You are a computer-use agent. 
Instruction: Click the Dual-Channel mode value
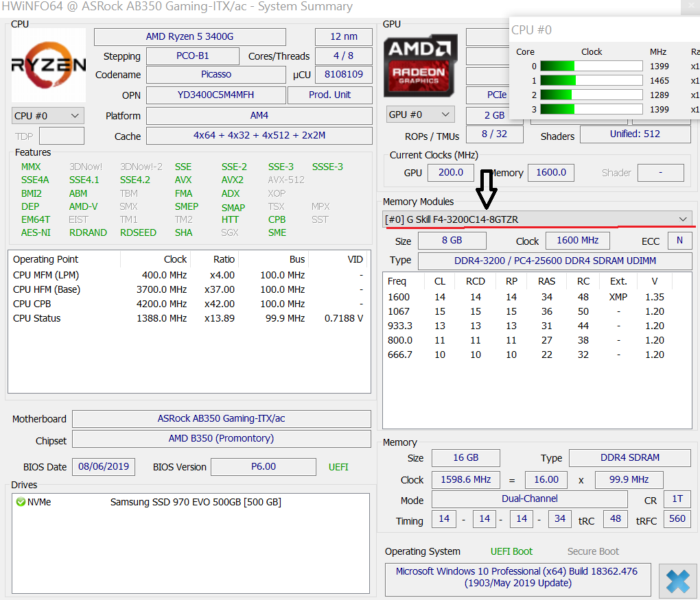pyautogui.click(x=530, y=499)
